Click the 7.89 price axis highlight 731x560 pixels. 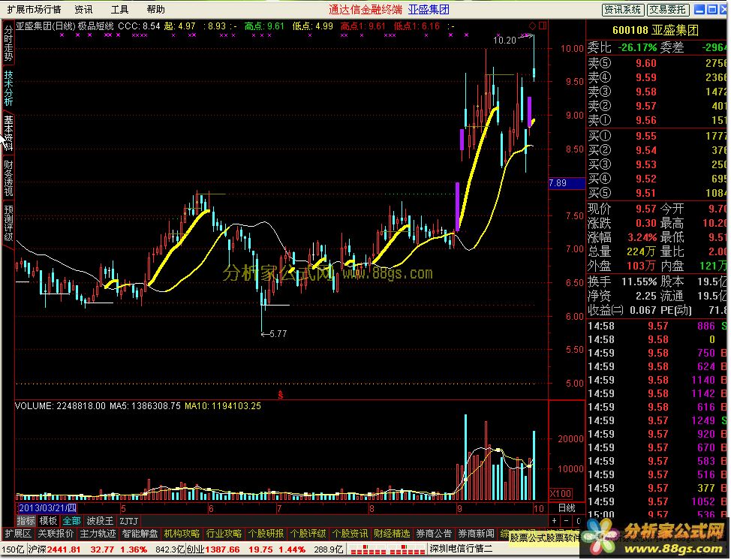click(567, 183)
